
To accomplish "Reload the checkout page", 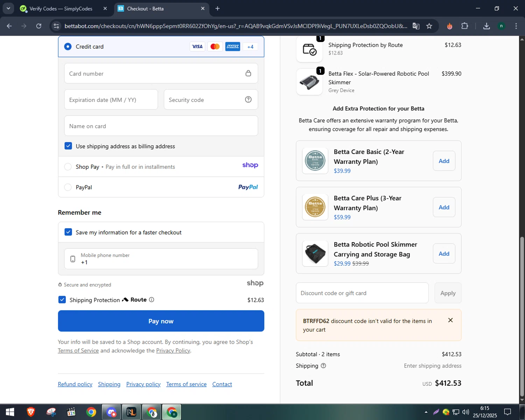I will tap(39, 26).
